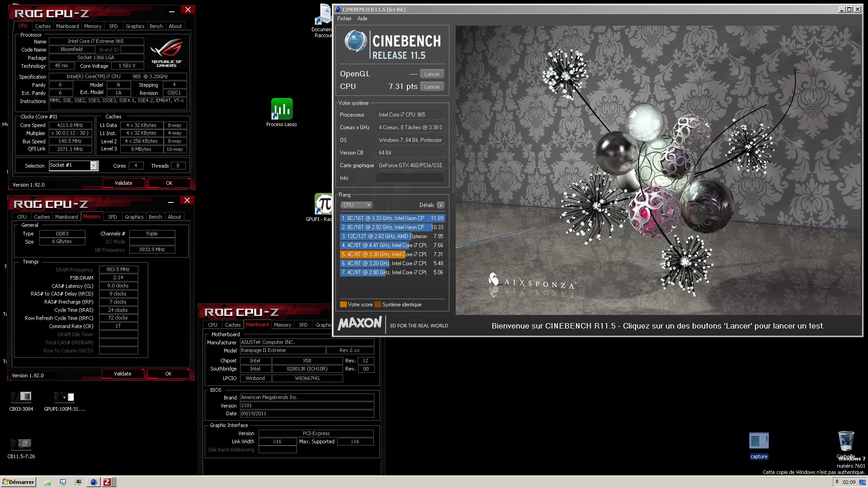Screen dimensions: 868x488
Task: Launch the CPU test with Lancer
Action: point(432,87)
